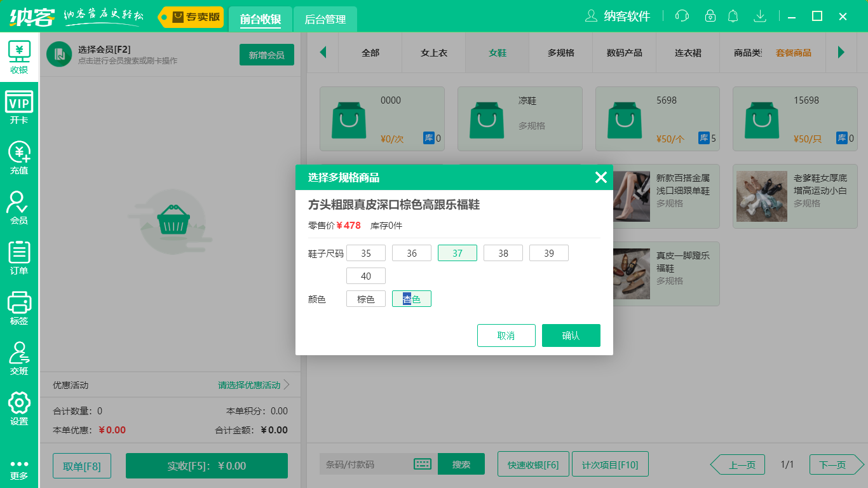Open the notification bell icon
868x488 pixels.
(x=733, y=16)
